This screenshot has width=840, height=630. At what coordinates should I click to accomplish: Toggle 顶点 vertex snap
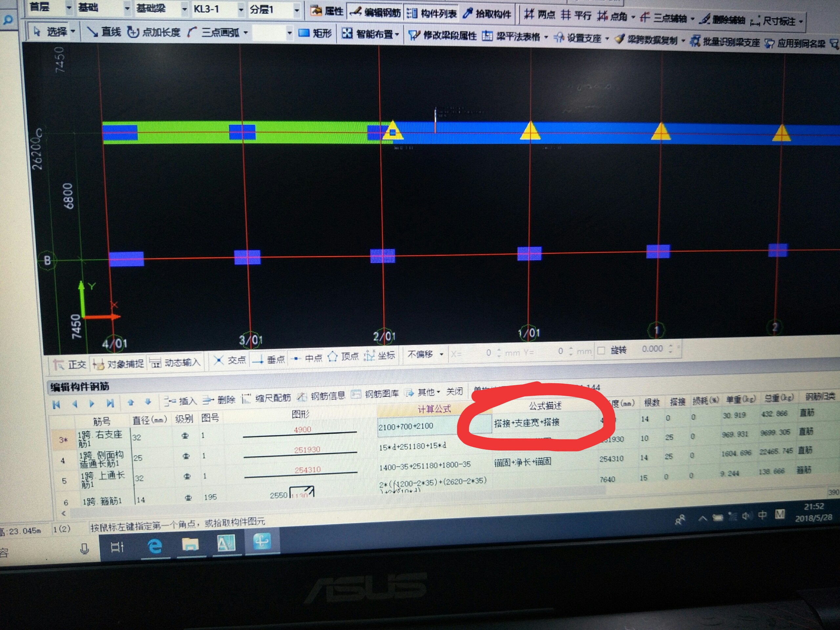coord(343,357)
